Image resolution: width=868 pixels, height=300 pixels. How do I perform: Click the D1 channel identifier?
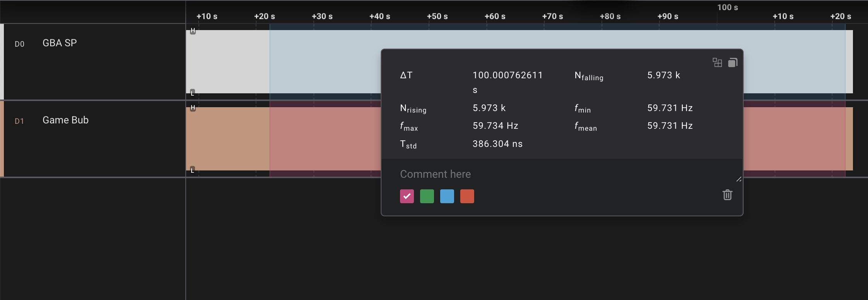[x=19, y=121]
